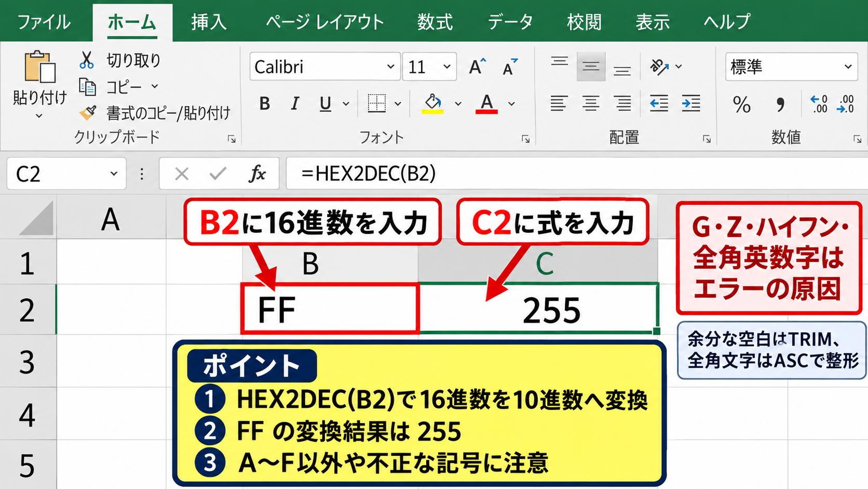Image resolution: width=868 pixels, height=489 pixels.
Task: Click the text orientation icon
Action: point(659,67)
